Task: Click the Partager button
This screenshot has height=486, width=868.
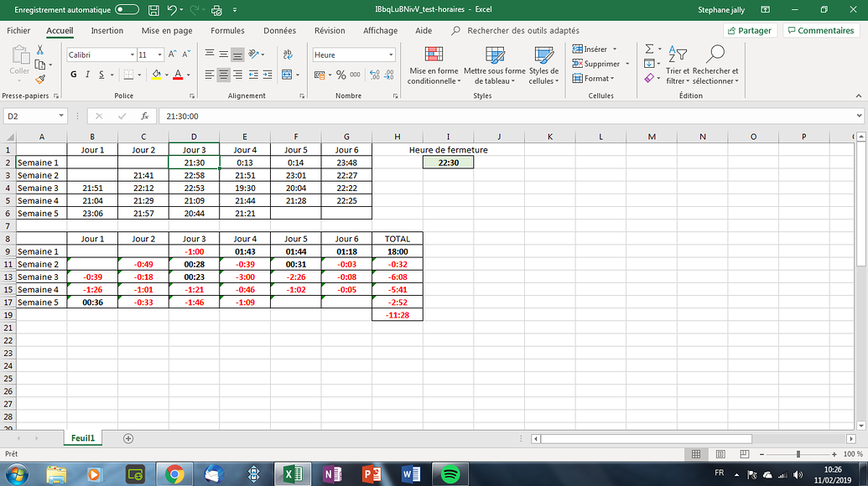Action: click(748, 29)
